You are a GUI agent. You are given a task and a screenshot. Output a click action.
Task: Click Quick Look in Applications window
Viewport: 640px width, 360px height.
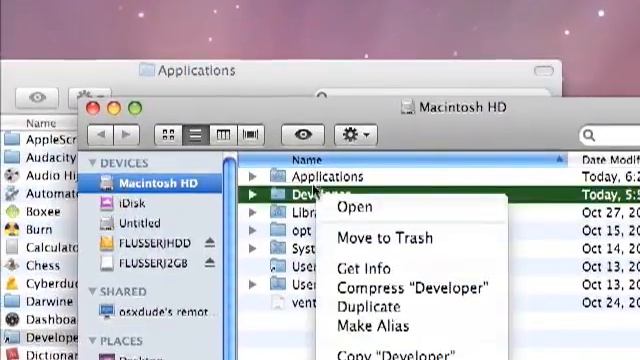pos(37,98)
